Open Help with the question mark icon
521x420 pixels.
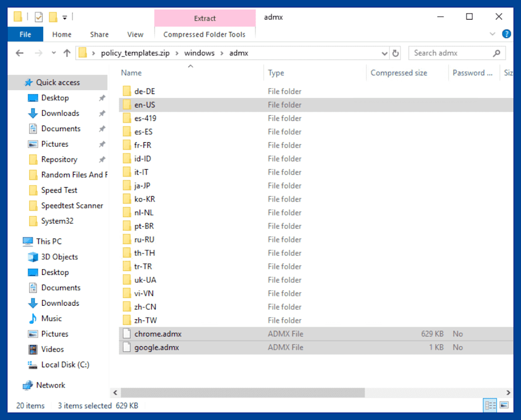506,34
